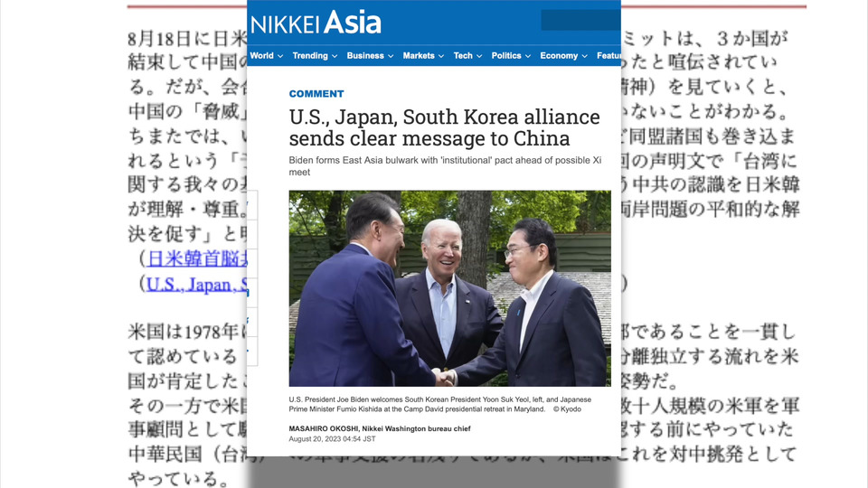Open the Tech menu
The image size is (868, 488).
pos(467,56)
